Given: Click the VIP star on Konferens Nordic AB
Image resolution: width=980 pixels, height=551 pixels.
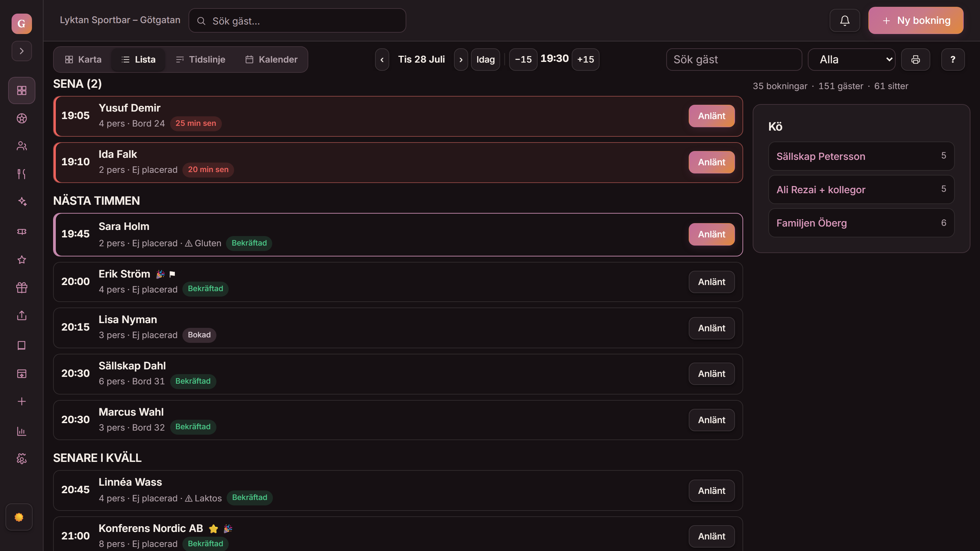Looking at the screenshot, I should [213, 529].
